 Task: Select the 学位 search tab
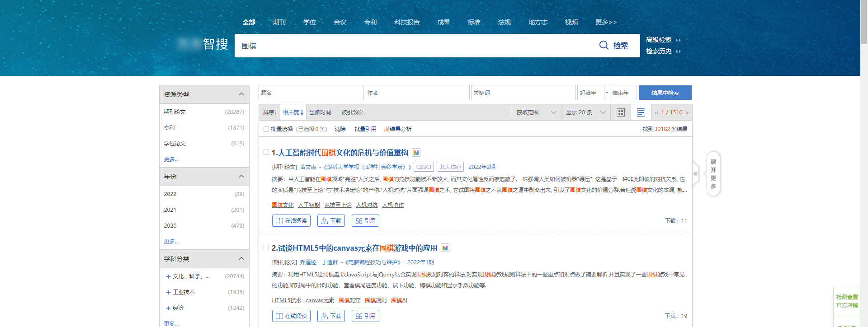coord(310,22)
